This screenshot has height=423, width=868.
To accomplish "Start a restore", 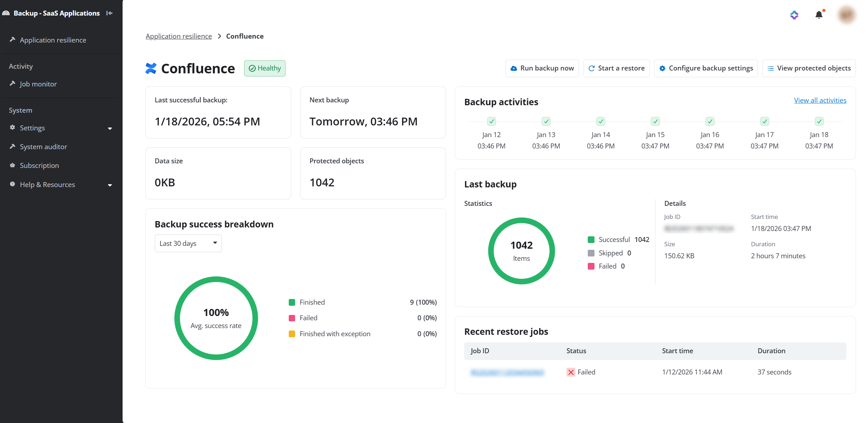I will (616, 68).
